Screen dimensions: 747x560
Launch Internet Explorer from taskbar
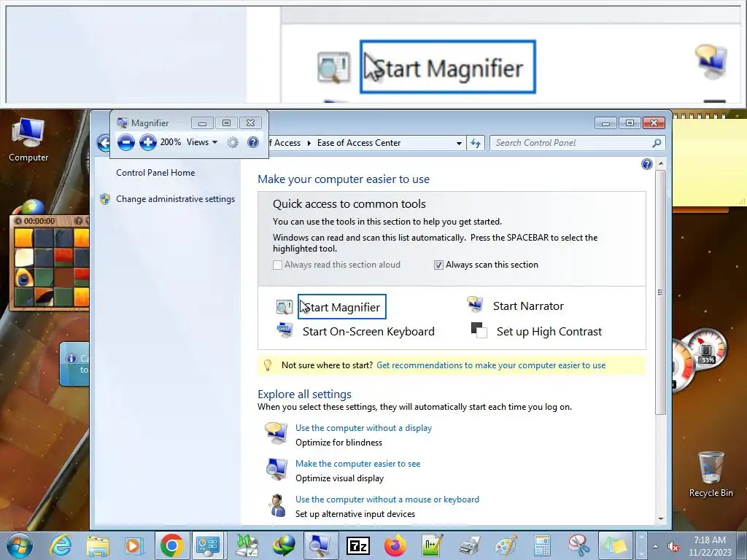pos(61,545)
